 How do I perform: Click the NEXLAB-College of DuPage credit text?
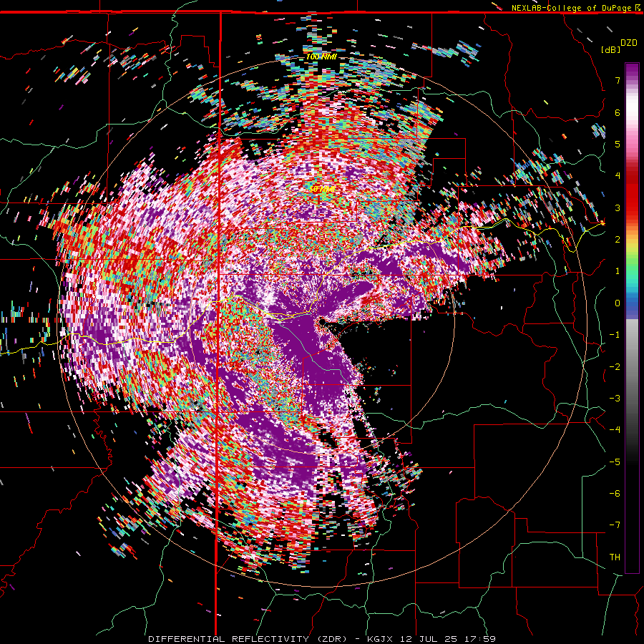pos(571,8)
